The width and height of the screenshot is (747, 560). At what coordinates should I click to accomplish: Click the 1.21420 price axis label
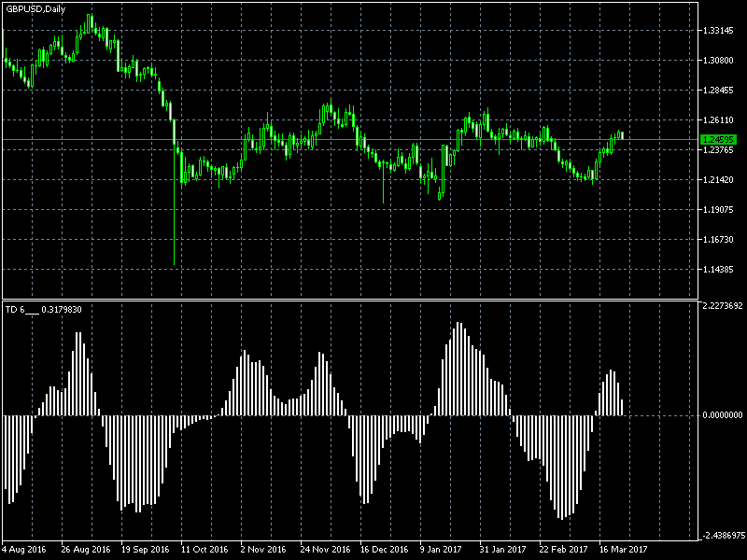pos(718,179)
